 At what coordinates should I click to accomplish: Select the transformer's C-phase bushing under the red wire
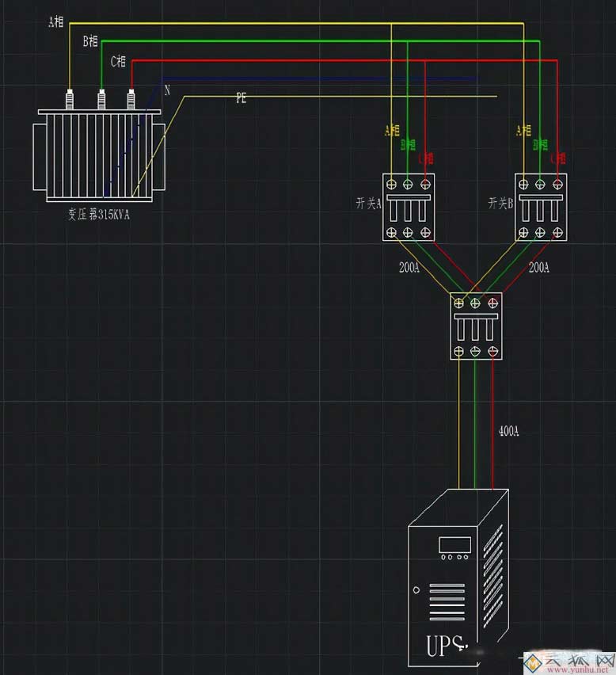131,100
